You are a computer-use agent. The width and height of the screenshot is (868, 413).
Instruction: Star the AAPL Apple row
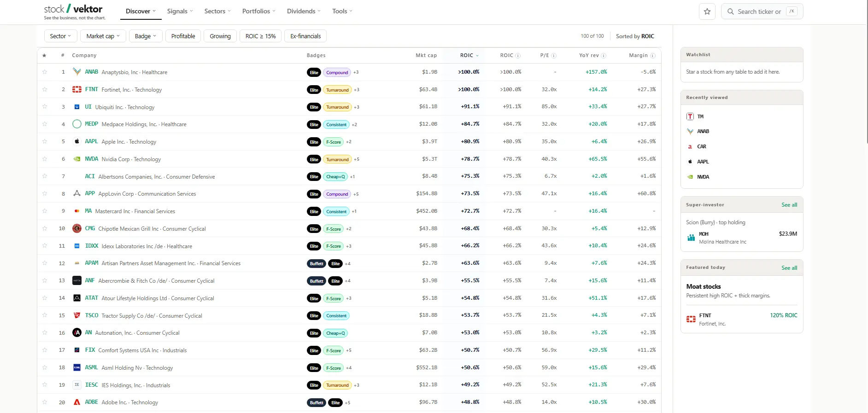(x=45, y=141)
